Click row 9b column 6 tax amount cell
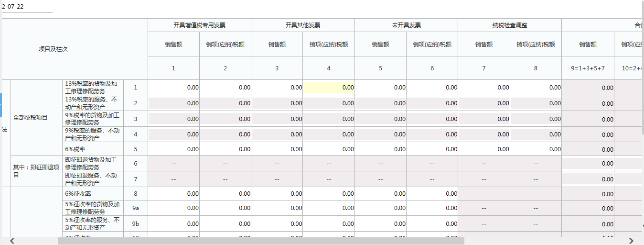The image size is (644, 245). click(432, 223)
